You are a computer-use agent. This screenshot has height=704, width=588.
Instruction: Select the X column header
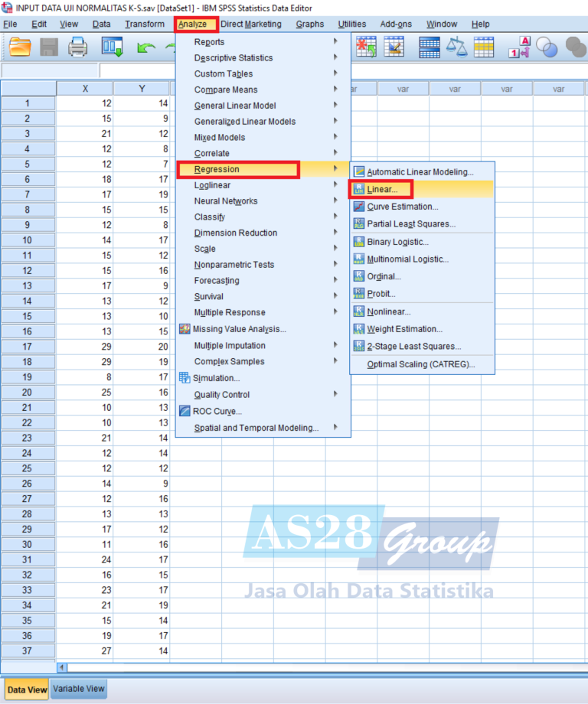click(x=85, y=89)
